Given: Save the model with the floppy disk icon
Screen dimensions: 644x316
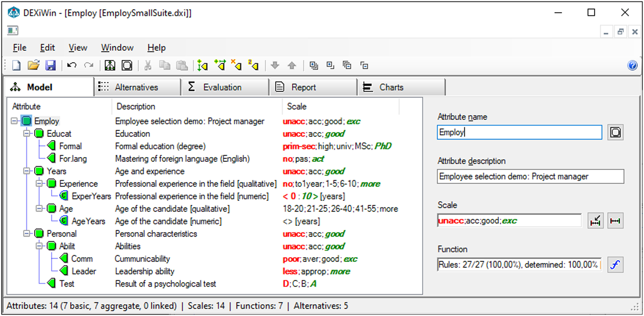Looking at the screenshot, I should point(50,66).
